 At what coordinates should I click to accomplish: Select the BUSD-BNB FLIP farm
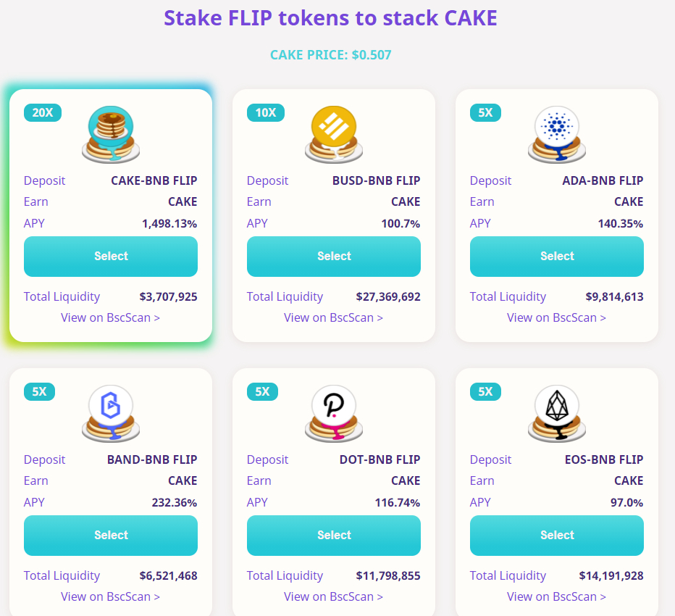pos(334,257)
